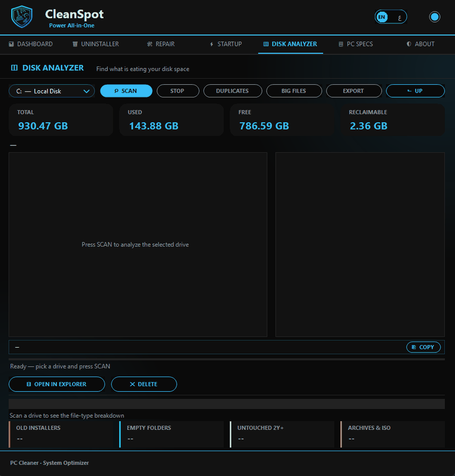Open the PC Specs tab
This screenshot has width=455, height=476.
tap(356, 44)
